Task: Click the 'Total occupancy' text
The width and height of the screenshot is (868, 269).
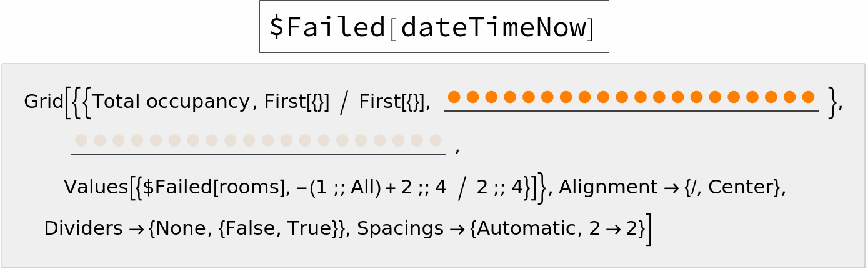Action: click(171, 102)
